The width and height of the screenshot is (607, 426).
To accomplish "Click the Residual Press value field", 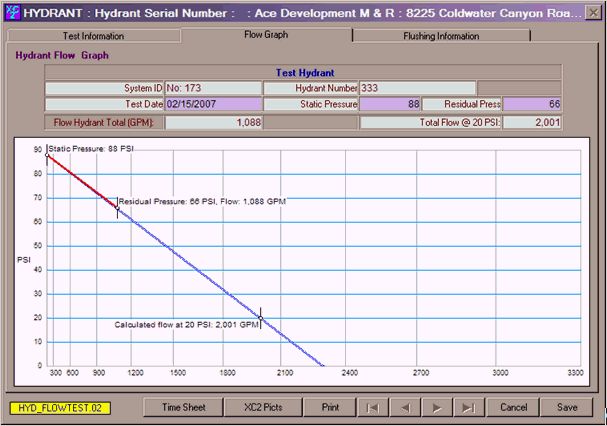I will [532, 103].
